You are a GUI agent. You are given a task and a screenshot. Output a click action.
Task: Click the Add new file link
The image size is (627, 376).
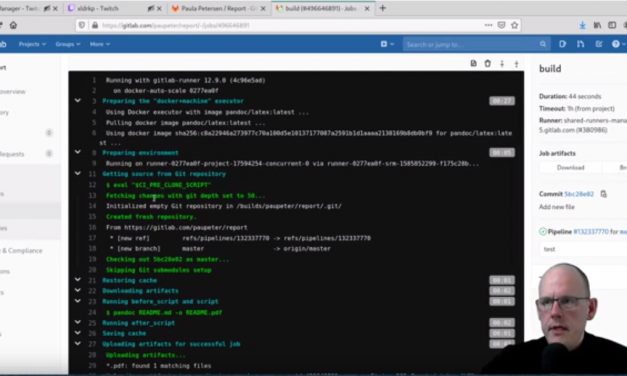point(557,207)
